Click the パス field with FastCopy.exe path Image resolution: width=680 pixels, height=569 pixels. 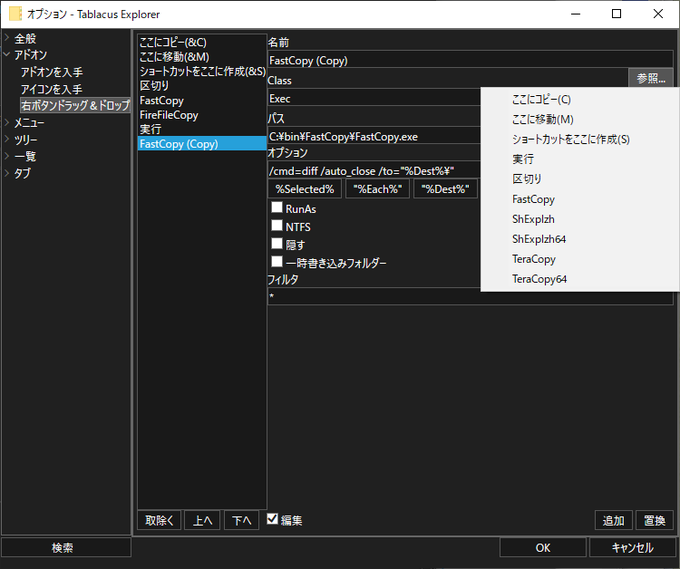click(374, 137)
